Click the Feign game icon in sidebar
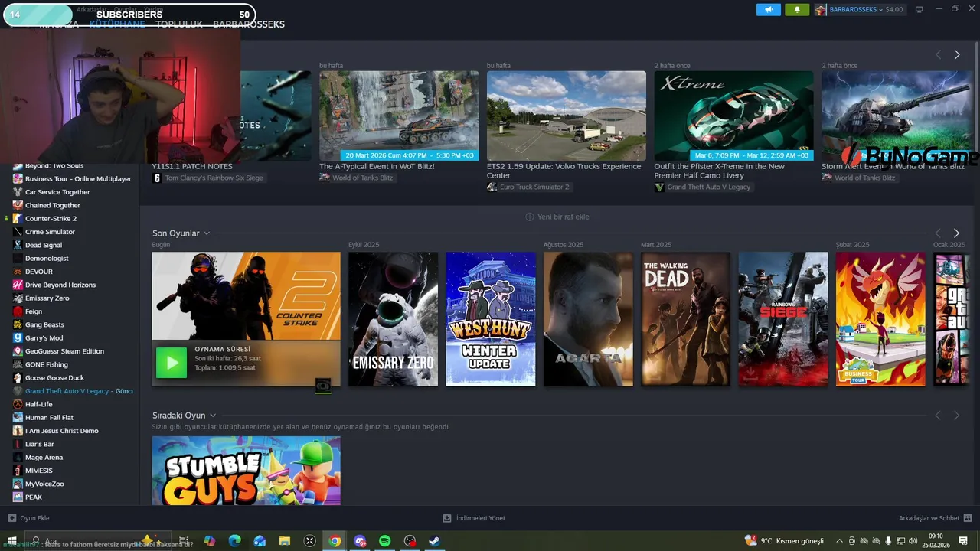 tap(18, 311)
